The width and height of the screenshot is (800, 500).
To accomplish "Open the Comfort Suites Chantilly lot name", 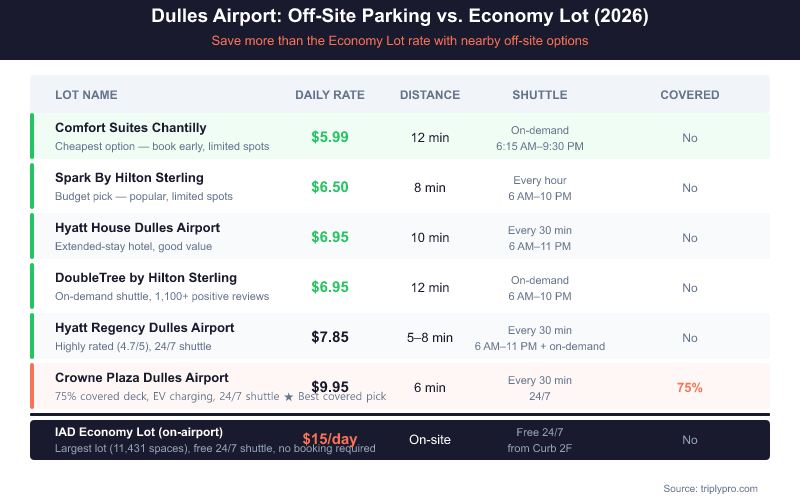I will coord(131,128).
